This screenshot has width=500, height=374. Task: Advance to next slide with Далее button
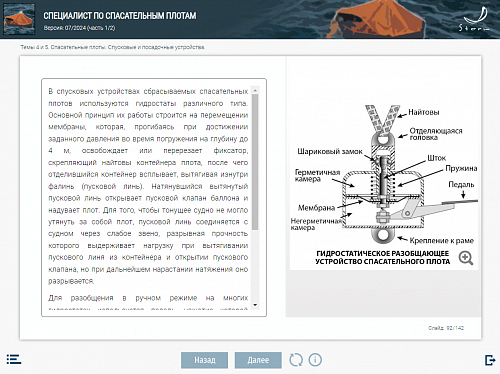[x=258, y=360]
